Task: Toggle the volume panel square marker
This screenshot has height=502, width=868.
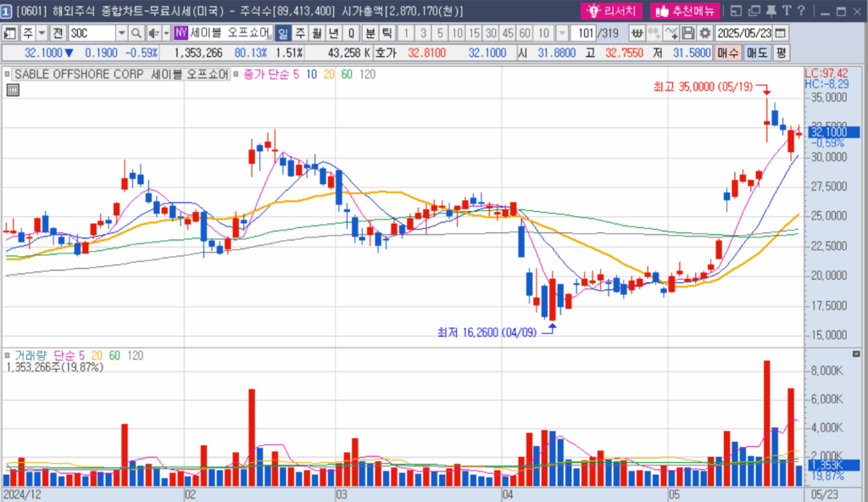Action: [x=7, y=355]
